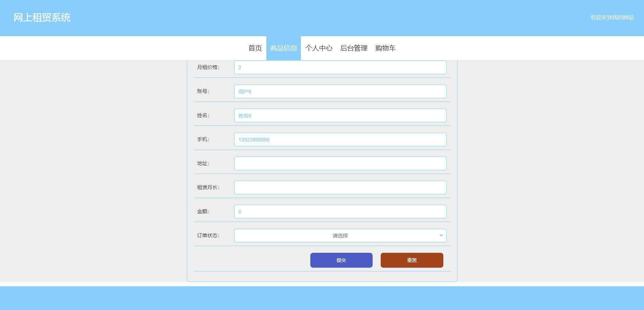The width and height of the screenshot is (644, 310).
Task: Focus the 金额 amount field
Action: tap(340, 212)
